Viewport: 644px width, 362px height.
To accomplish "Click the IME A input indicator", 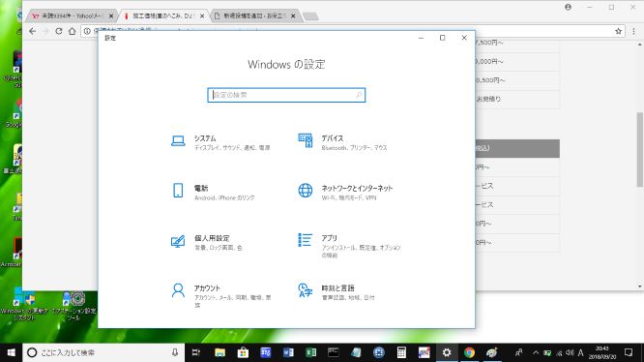I will click(581, 352).
